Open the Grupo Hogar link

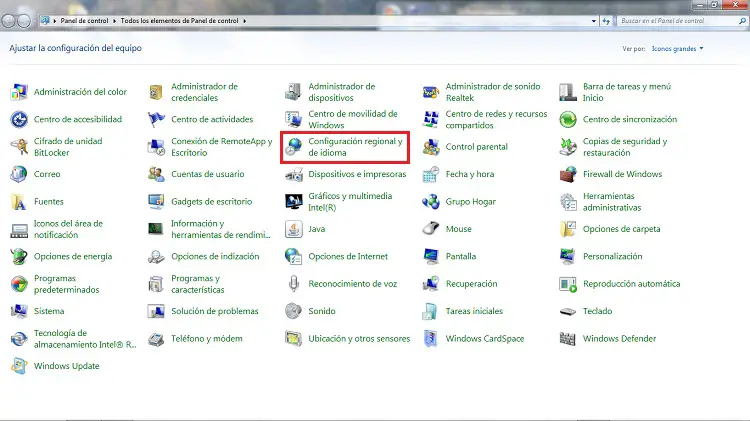[x=471, y=202]
